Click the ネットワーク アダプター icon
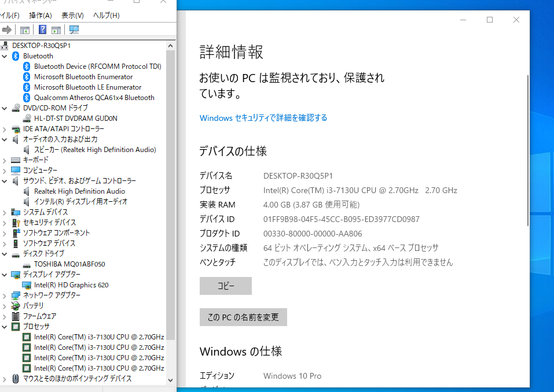 [x=16, y=295]
